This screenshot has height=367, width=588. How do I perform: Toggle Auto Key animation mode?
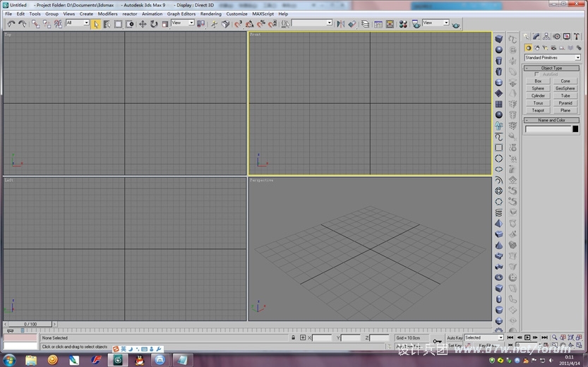(x=455, y=338)
